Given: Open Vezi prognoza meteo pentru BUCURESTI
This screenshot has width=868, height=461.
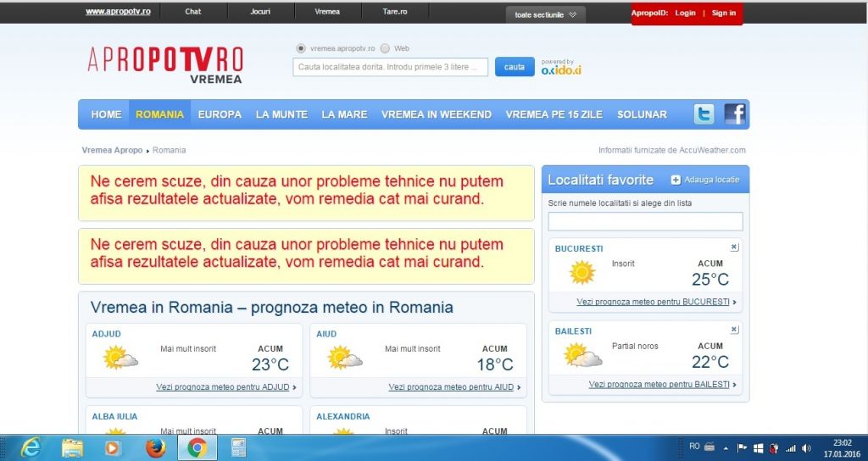Looking at the screenshot, I should pyautogui.click(x=653, y=303).
